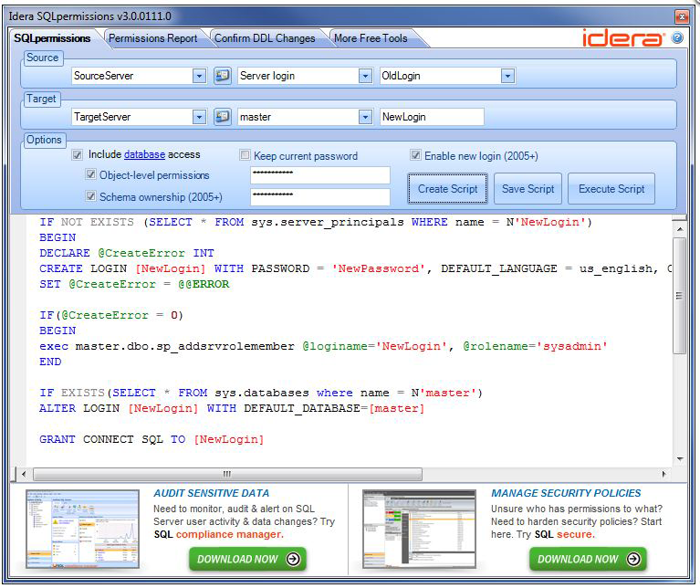Click the 'ALTER LOGIN [NewLogin]' script line
The image size is (700, 588).
click(232, 408)
